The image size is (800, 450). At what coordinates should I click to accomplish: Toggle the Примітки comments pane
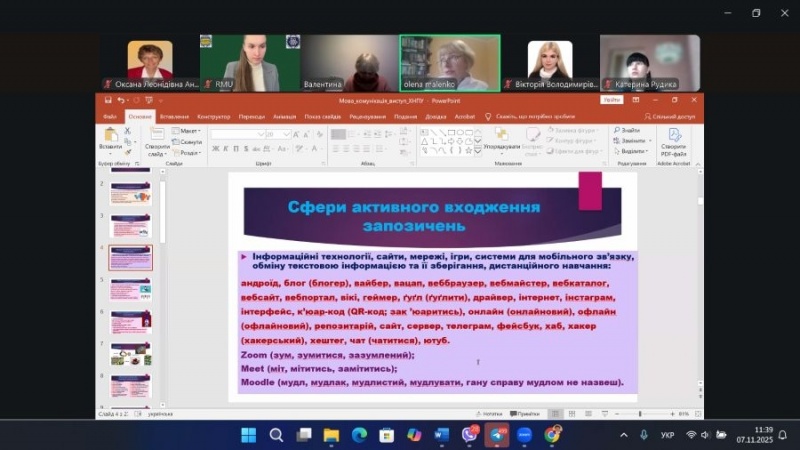[x=524, y=413]
